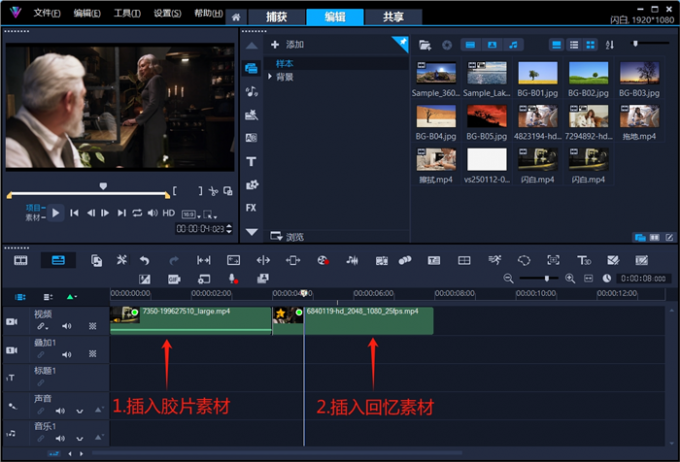Mute the 音乐1 track speaker
The image size is (680, 462).
60,438
